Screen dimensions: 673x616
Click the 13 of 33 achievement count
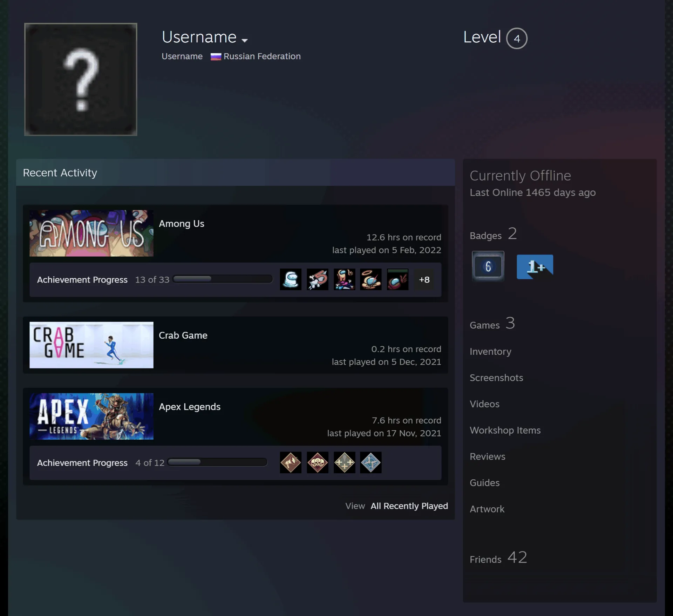tap(152, 280)
